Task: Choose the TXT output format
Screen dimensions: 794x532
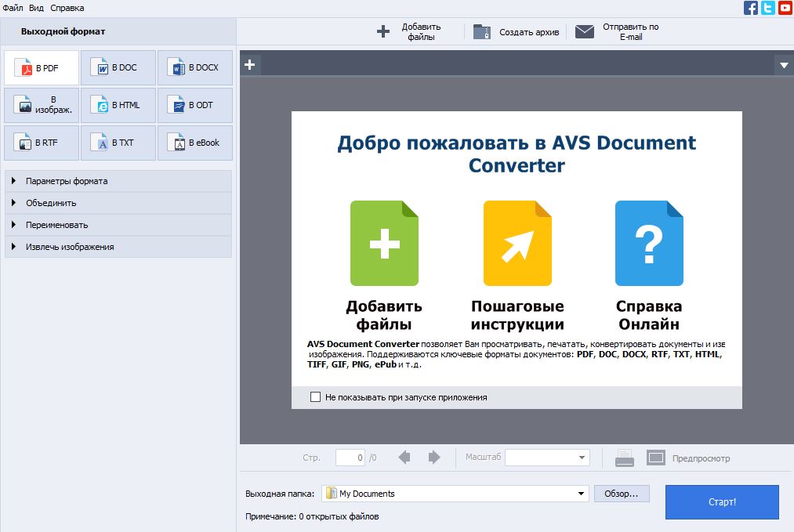Action: tap(118, 143)
